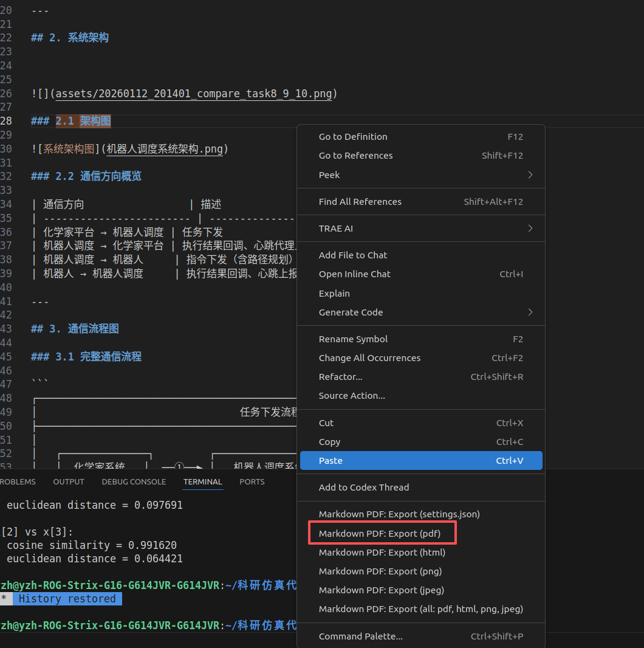Image resolution: width=644 pixels, height=648 pixels.
Task: Click 'euclidean distance = 0.097691' terminal line
Action: point(95,505)
